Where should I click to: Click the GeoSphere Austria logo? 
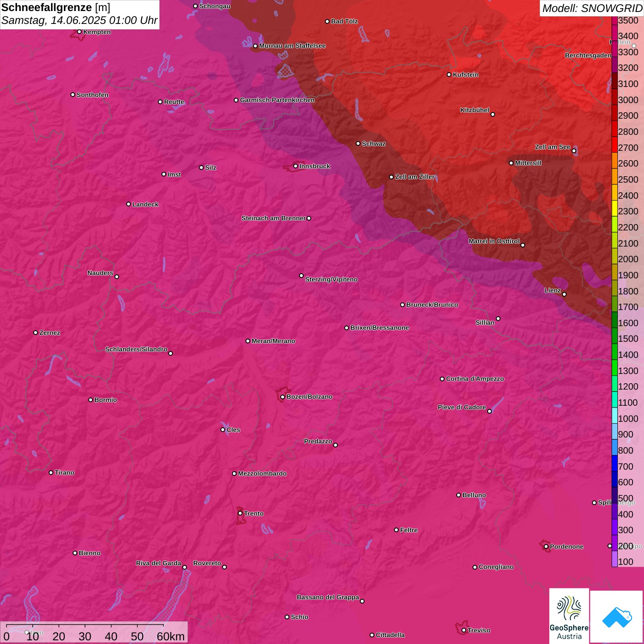(x=569, y=615)
